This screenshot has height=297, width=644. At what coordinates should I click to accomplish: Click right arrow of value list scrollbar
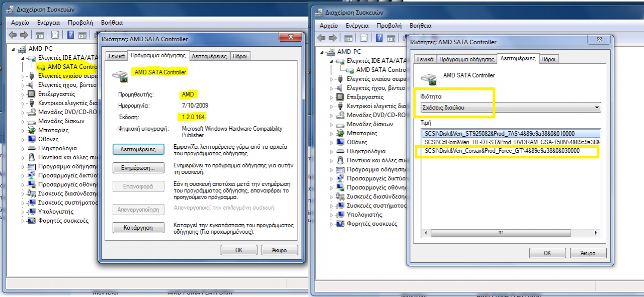click(x=596, y=233)
